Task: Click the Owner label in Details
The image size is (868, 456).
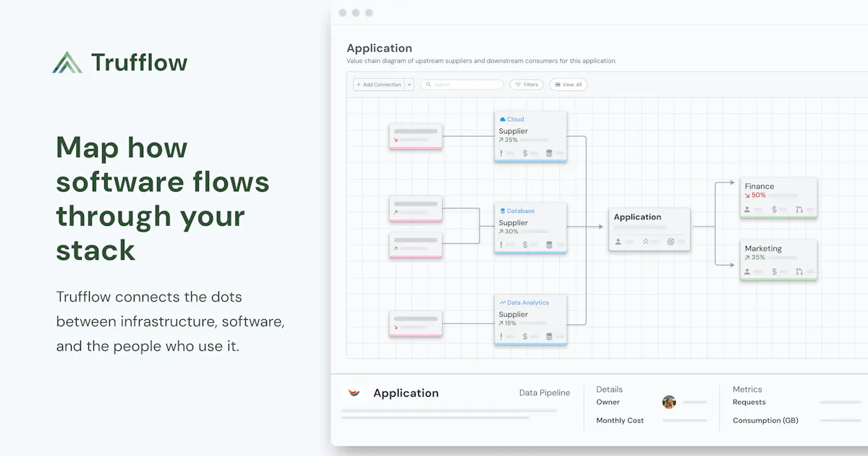Action: pos(608,402)
